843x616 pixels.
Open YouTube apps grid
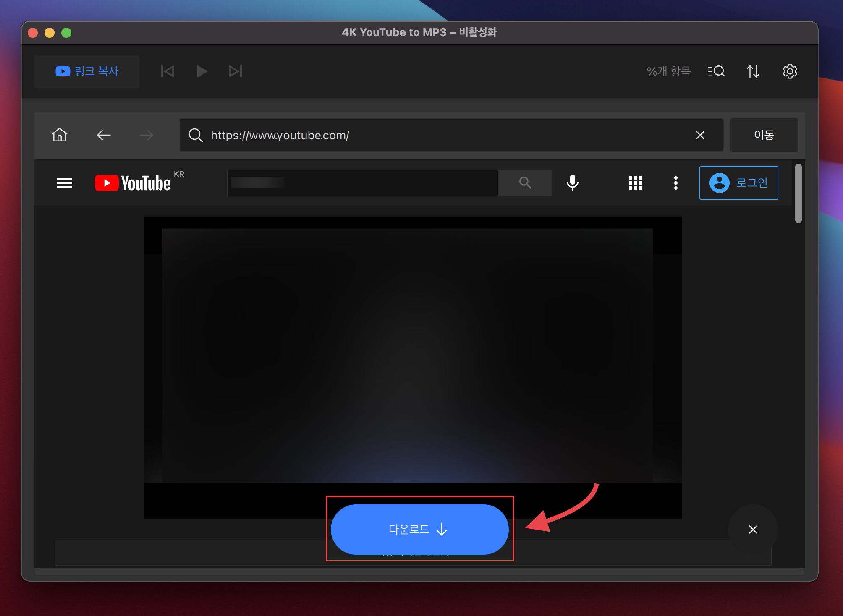point(635,183)
